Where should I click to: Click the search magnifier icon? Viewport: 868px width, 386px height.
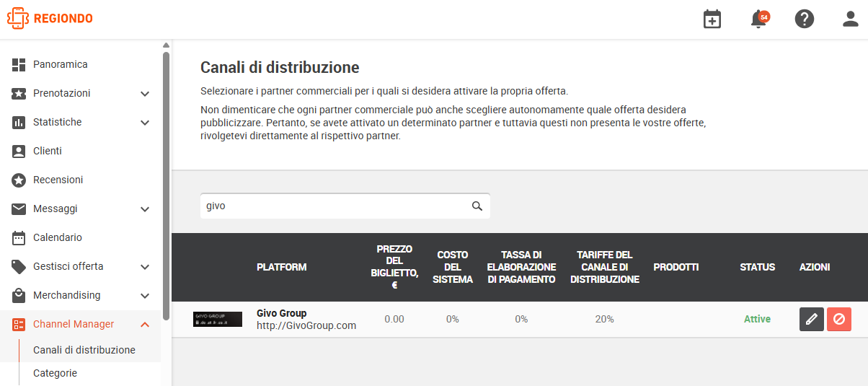click(477, 206)
